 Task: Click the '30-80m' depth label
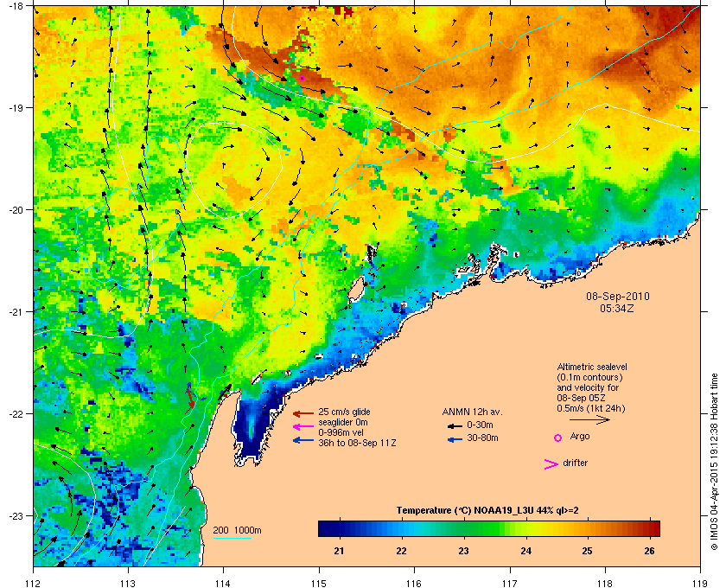click(x=482, y=438)
